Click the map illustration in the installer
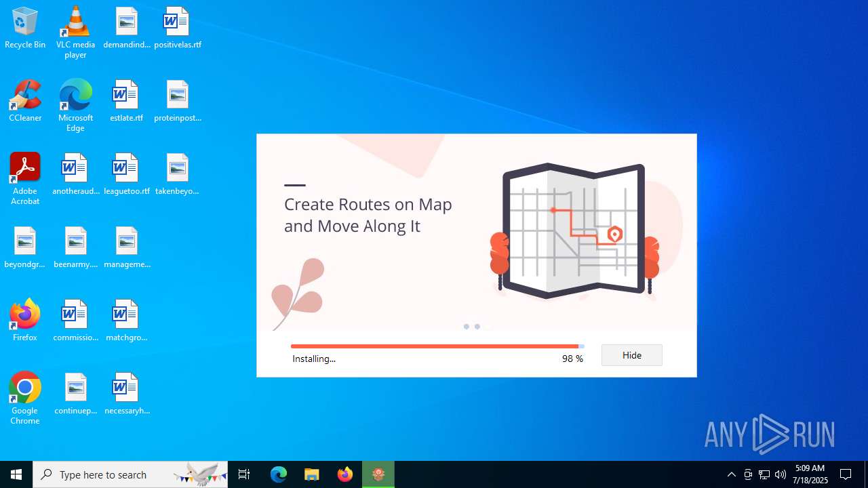 click(574, 230)
